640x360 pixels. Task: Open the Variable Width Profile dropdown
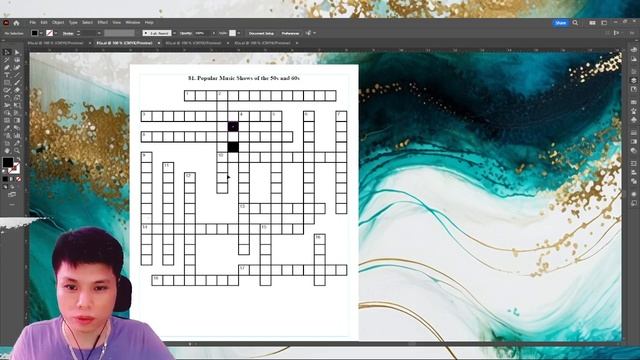[x=119, y=33]
